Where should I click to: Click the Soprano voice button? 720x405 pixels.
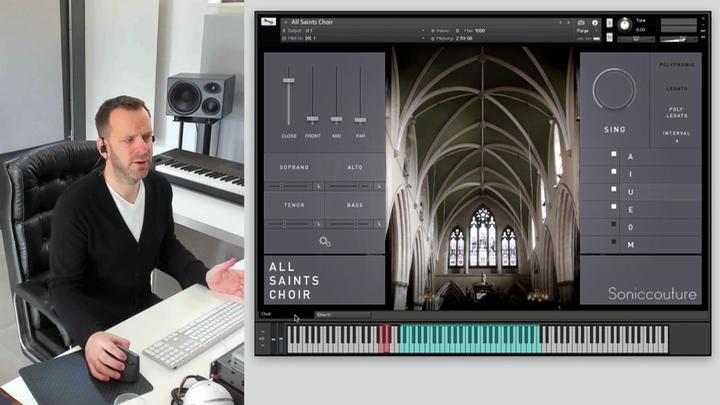pyautogui.click(x=294, y=167)
